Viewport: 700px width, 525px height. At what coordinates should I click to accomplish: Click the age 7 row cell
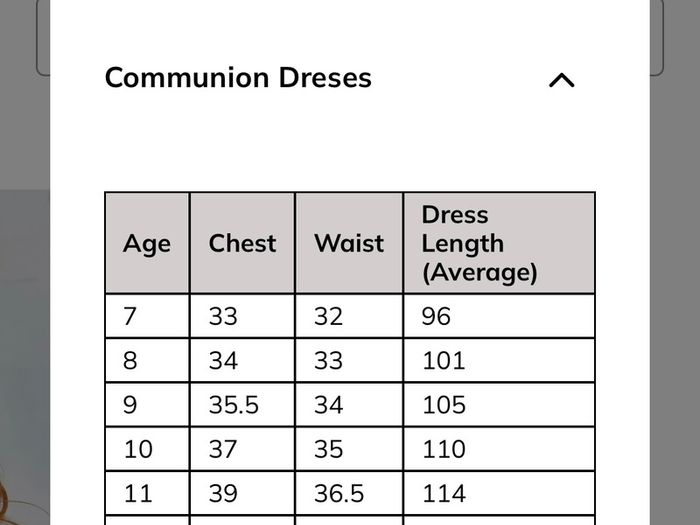(x=147, y=316)
